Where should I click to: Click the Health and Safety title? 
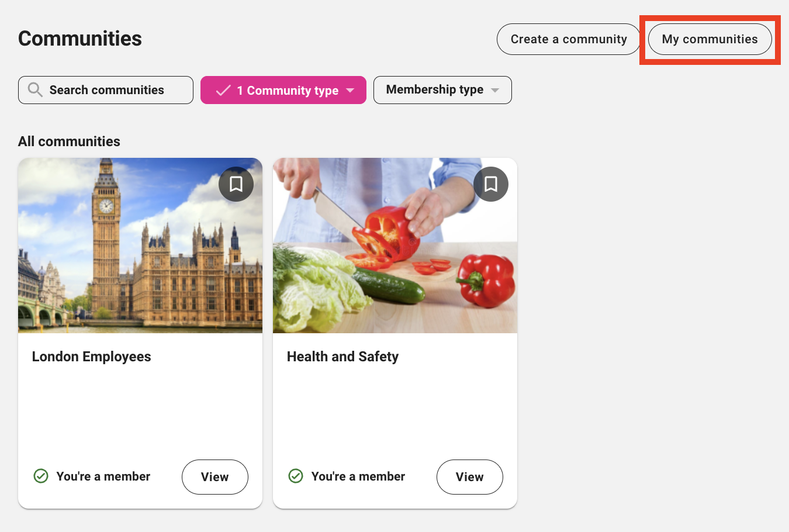342,357
